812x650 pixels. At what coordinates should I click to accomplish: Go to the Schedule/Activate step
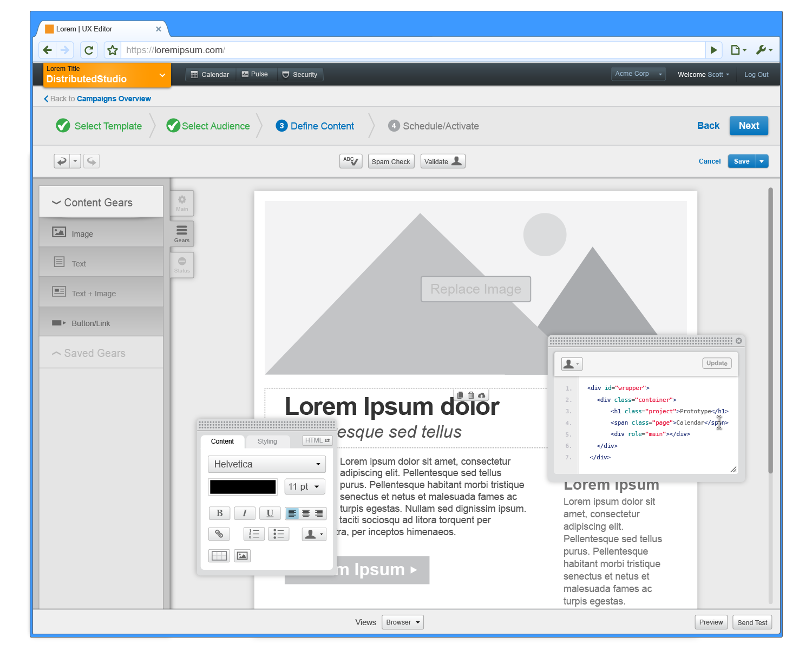click(434, 126)
